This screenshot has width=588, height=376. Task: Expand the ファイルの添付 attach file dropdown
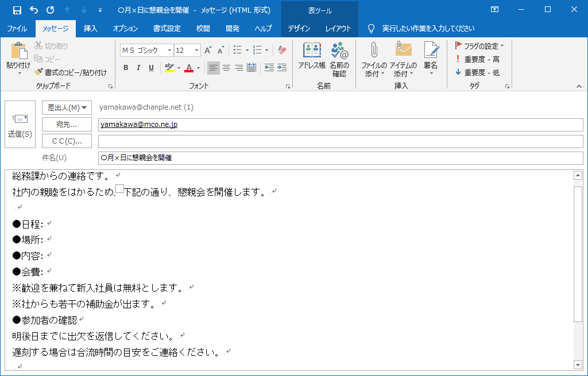point(374,73)
